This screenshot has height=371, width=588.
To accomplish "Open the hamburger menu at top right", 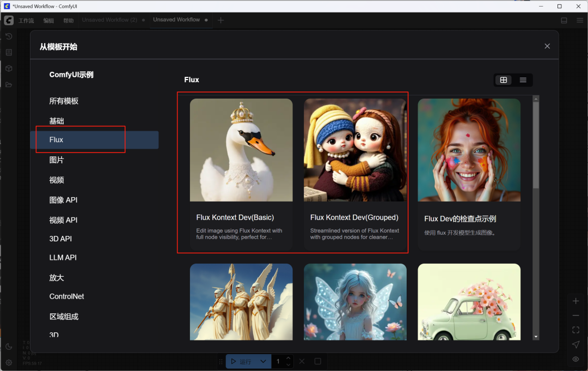I will [580, 20].
